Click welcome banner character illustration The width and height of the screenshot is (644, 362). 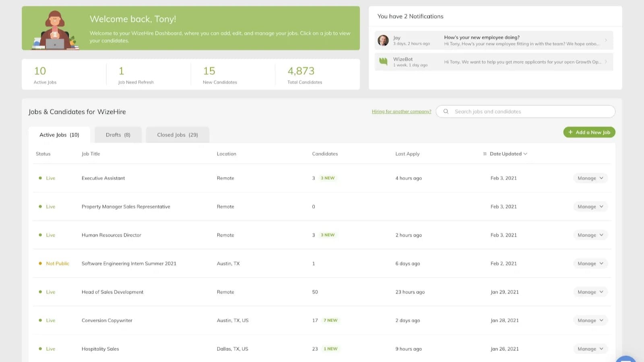[54, 30]
